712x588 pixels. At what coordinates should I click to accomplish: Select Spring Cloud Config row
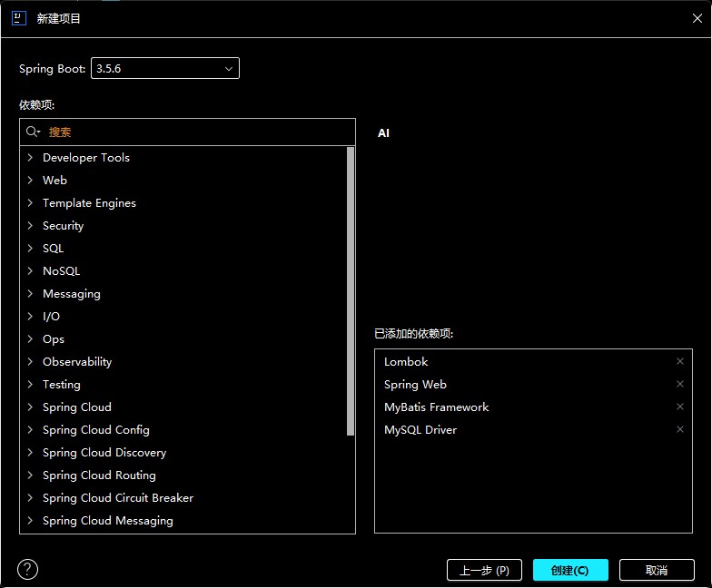click(x=183, y=430)
